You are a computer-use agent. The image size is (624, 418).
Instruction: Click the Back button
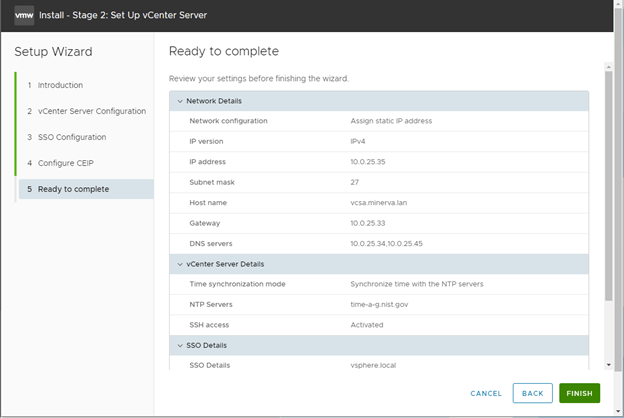pos(532,393)
